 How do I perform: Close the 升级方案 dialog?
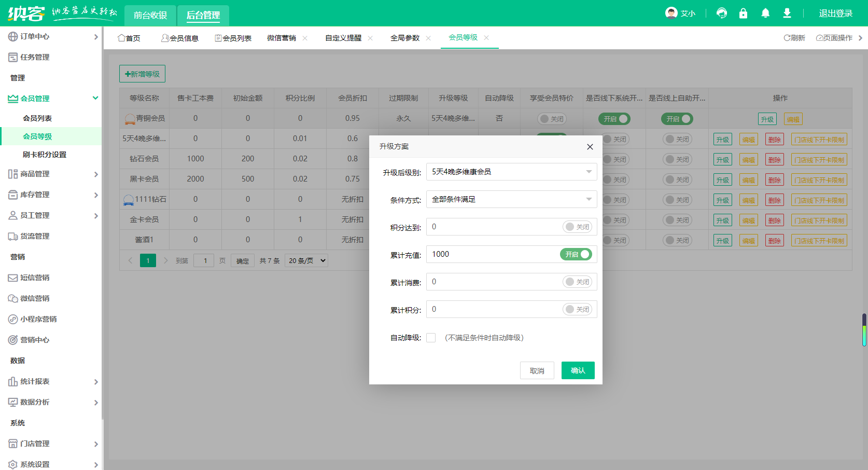[x=590, y=147]
